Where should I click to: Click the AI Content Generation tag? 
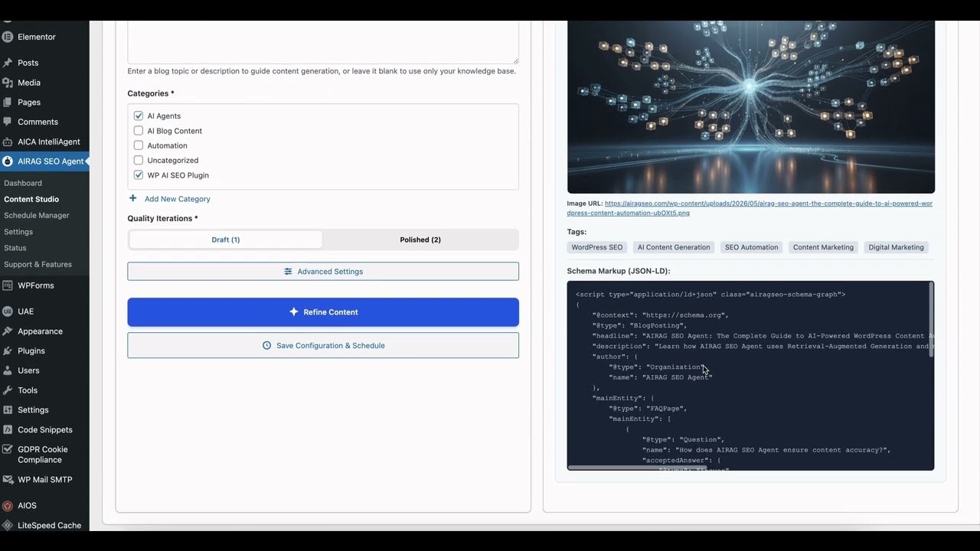coord(675,247)
